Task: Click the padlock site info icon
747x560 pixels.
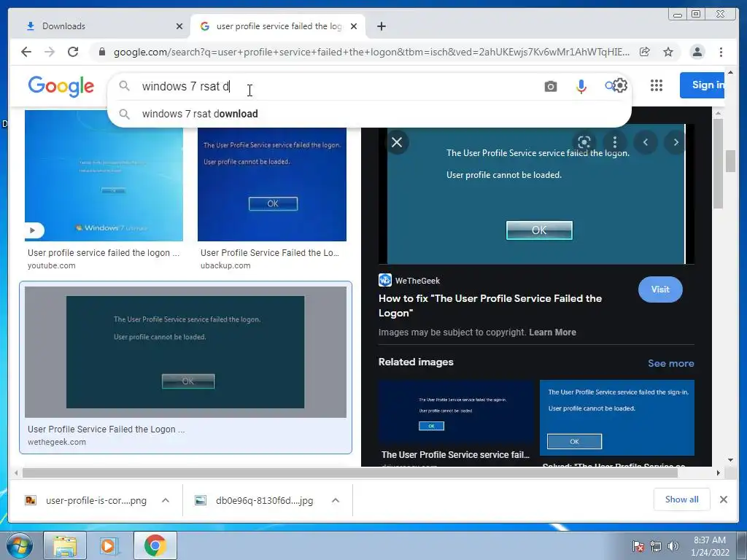Action: [x=101, y=52]
